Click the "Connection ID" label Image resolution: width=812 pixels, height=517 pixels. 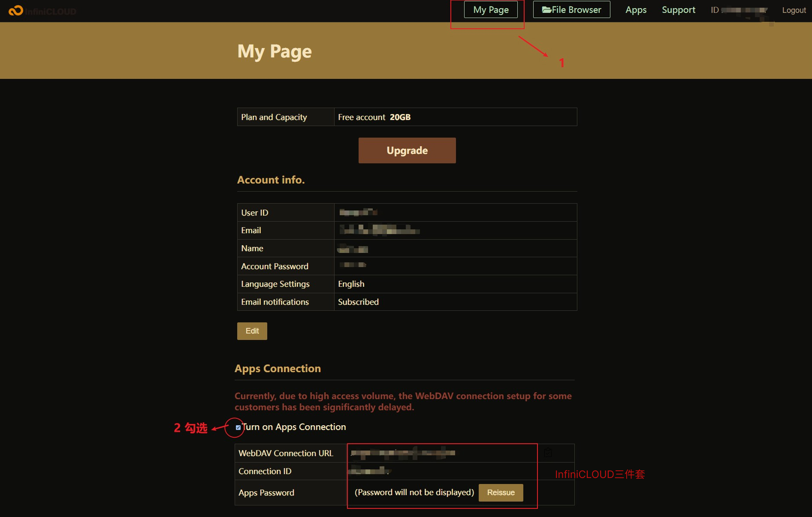tap(265, 471)
